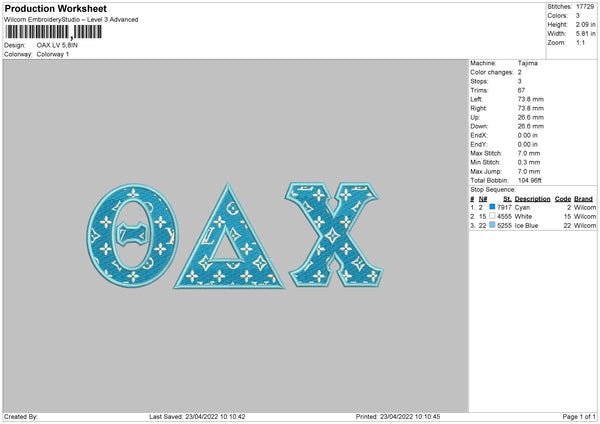Click the design name 'OAX LV 5,8IN'
Screen dimensions: 600x424
coord(57,45)
